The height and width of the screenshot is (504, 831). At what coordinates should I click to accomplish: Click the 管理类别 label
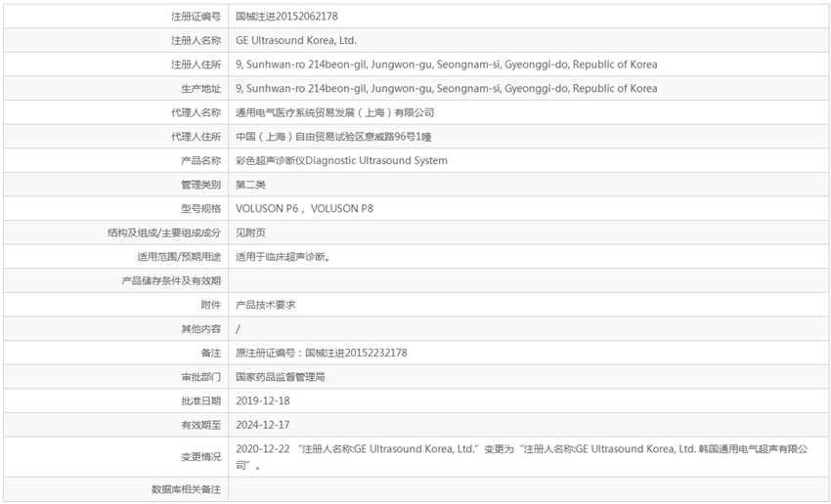[200, 185]
